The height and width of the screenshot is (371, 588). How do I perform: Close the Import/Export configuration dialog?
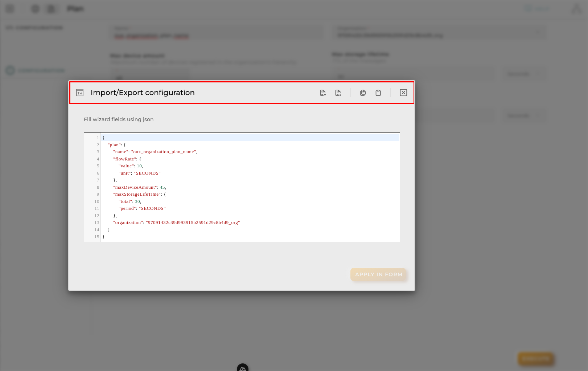[403, 93]
